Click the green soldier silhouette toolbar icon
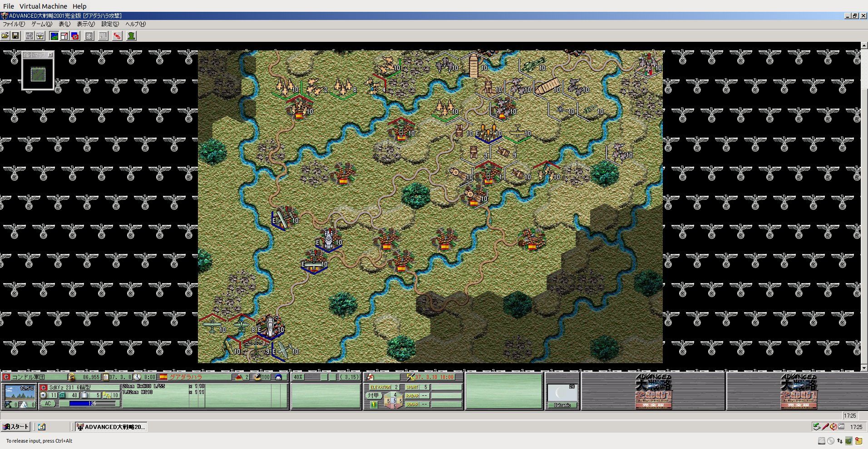This screenshot has height=449, width=868. coord(131,36)
